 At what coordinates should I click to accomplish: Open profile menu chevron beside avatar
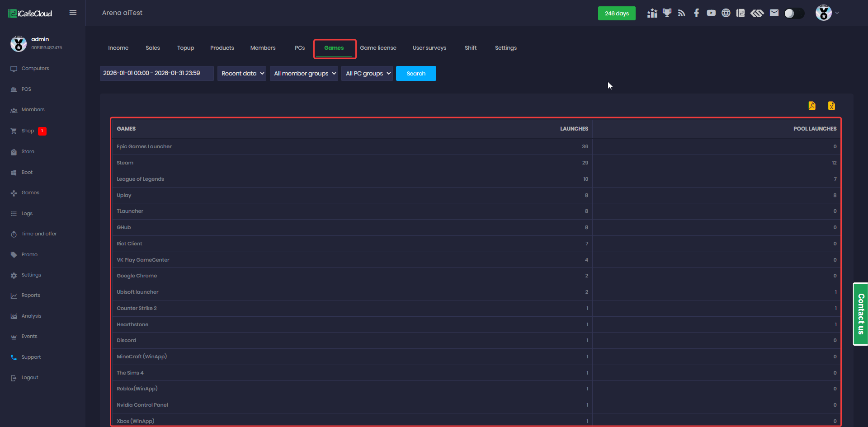point(837,13)
